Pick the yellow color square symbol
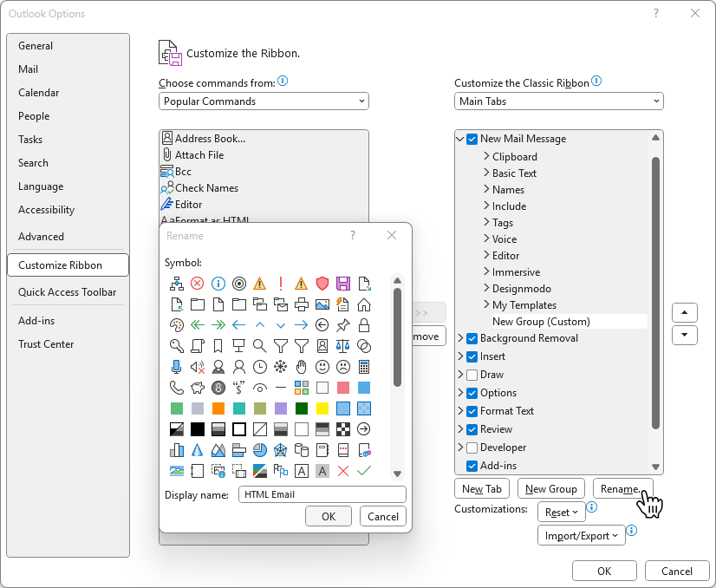 (x=322, y=408)
